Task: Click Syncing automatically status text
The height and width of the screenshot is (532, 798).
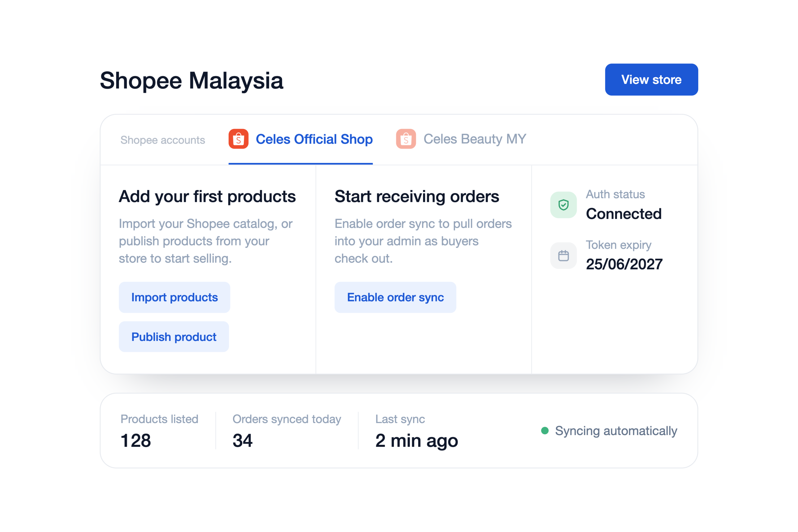Action: click(616, 431)
